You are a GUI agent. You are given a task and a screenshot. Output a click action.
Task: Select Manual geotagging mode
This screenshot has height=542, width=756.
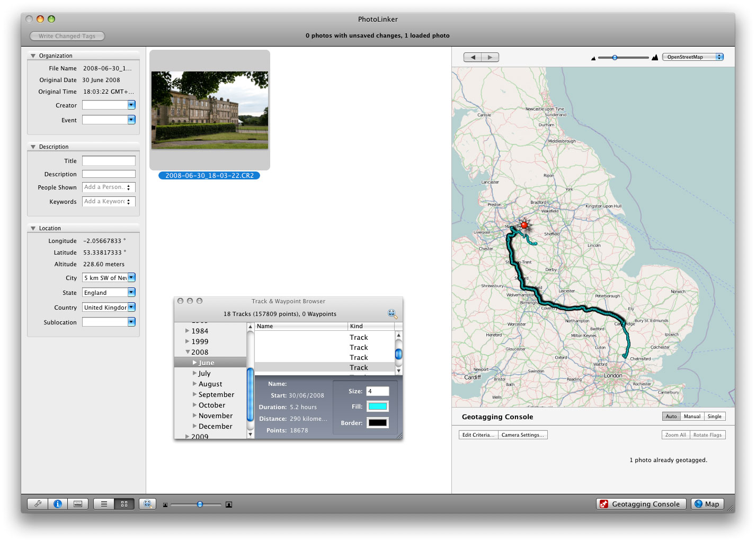click(692, 417)
